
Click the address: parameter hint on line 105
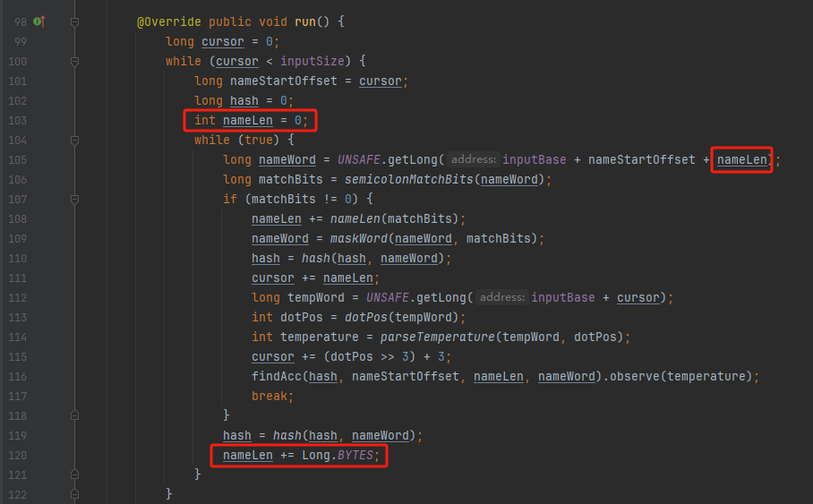[x=474, y=159]
